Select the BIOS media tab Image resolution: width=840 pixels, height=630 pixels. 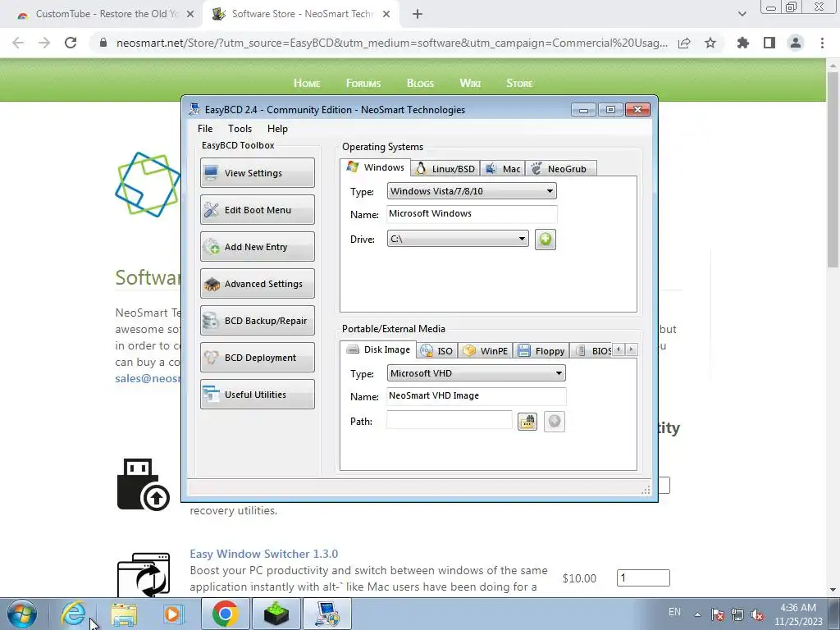[x=592, y=351]
